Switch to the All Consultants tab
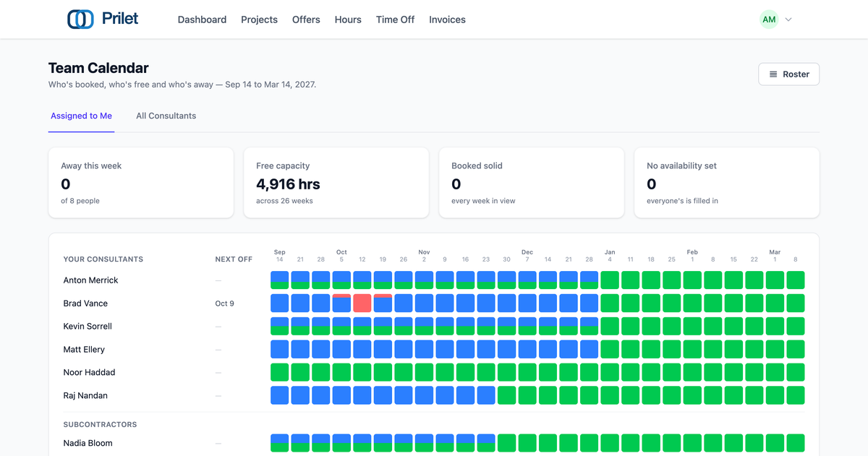Viewport: 868px width, 456px height. click(166, 116)
